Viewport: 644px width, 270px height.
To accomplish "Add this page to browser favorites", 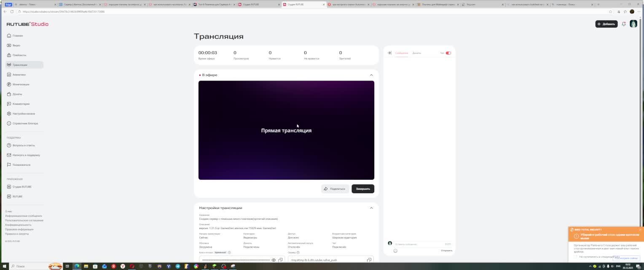I will [x=610, y=11].
